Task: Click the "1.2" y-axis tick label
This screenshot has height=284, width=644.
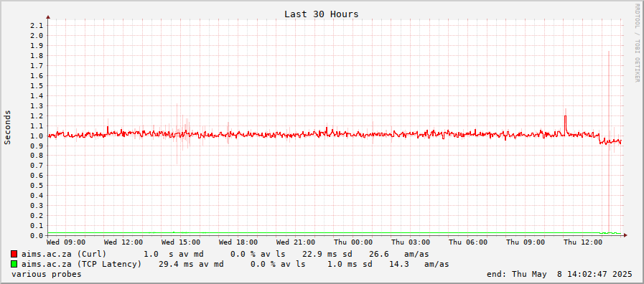Action: [36, 115]
